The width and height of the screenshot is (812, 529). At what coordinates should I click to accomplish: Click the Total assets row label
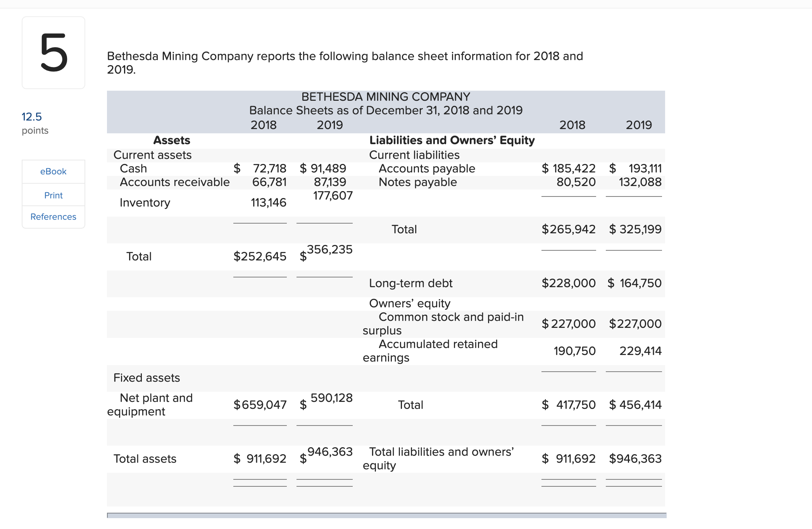[145, 459]
